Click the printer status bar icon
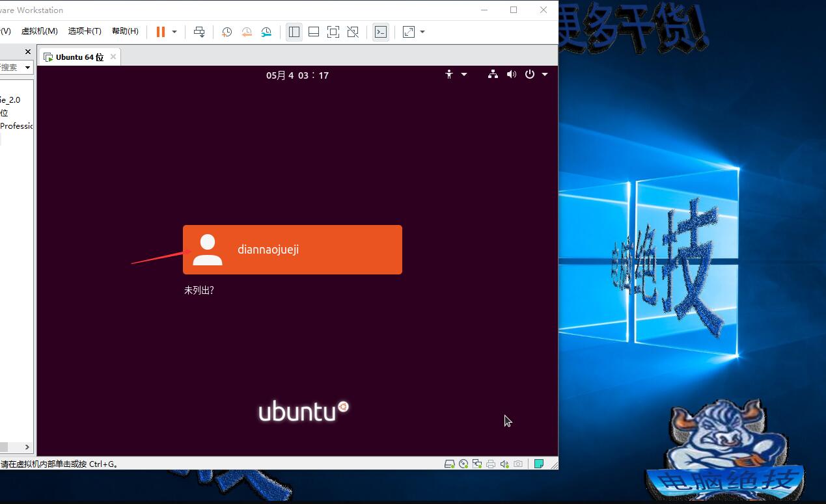This screenshot has width=826, height=504. (x=491, y=464)
